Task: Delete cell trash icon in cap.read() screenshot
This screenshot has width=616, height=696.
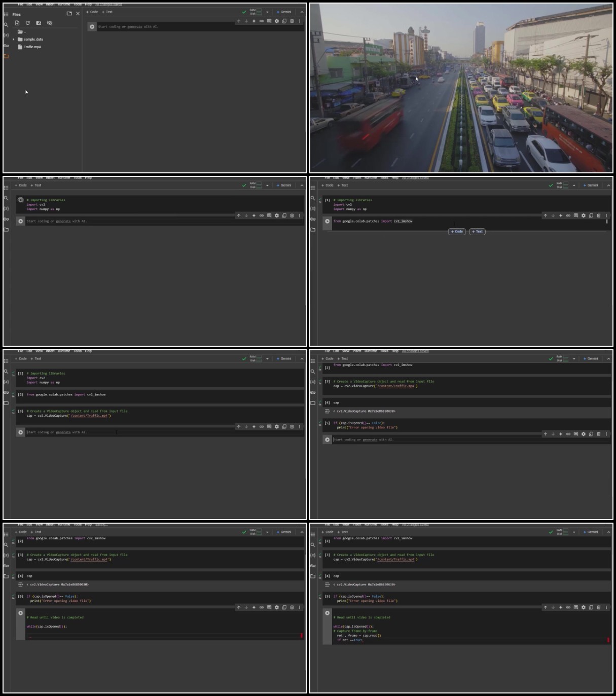Action: click(x=599, y=607)
